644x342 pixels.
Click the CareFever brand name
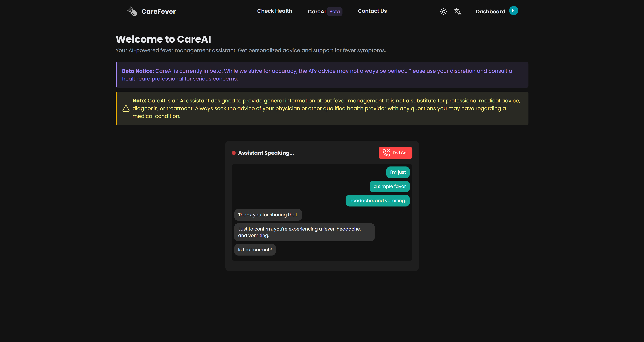pyautogui.click(x=159, y=11)
